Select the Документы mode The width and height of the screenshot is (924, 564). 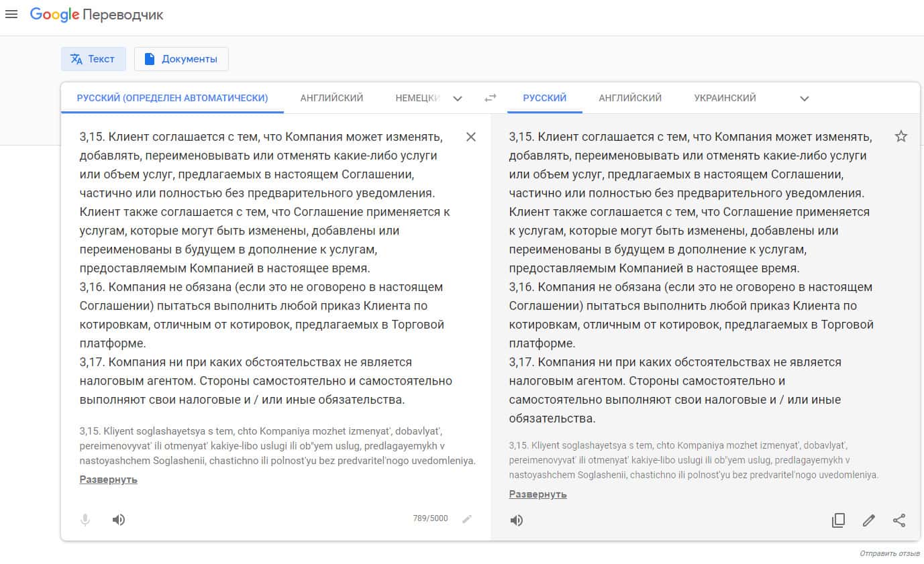tap(181, 59)
